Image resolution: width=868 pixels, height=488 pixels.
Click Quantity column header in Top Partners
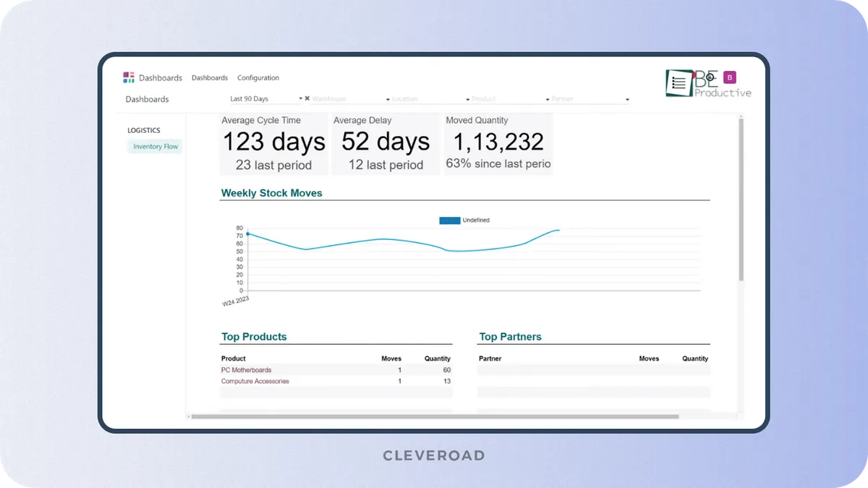(695, 359)
